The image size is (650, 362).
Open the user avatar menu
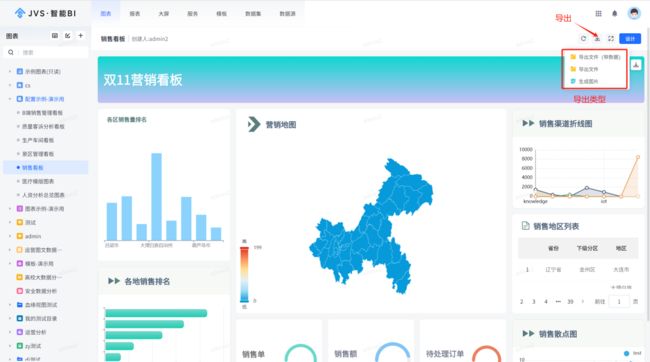(x=634, y=13)
